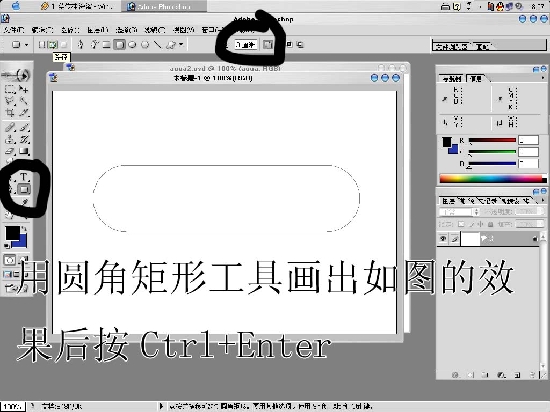Open the status bar info arrow

161,406
